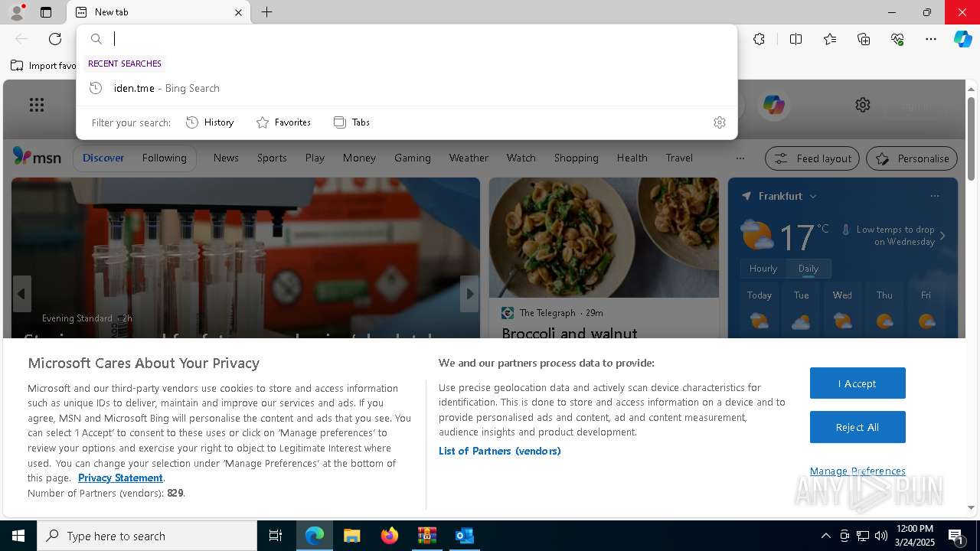The width and height of the screenshot is (980, 551).
Task: Open the Copilot sidebar icon
Action: [962, 39]
